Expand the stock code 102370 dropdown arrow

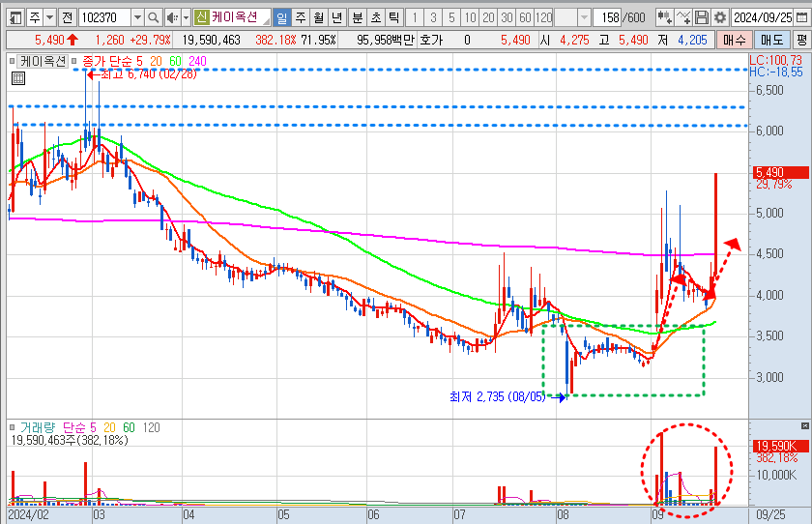coord(137,18)
